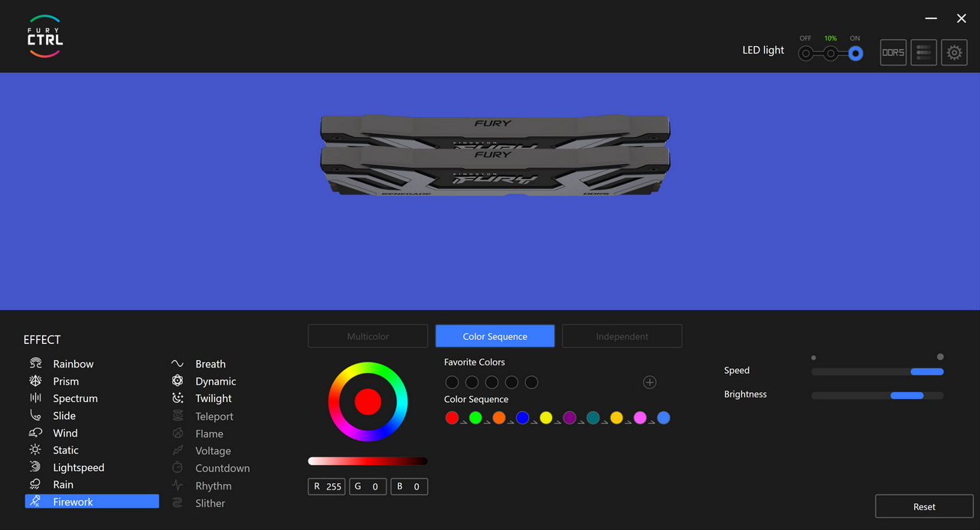Select the dark blue sequence color
The image size is (980, 530).
522,417
